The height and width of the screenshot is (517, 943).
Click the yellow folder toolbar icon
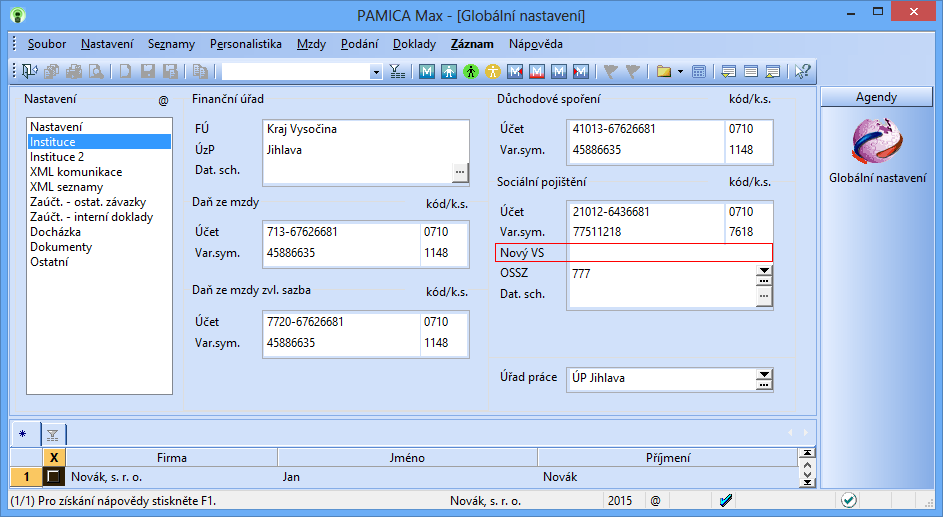pos(663,72)
